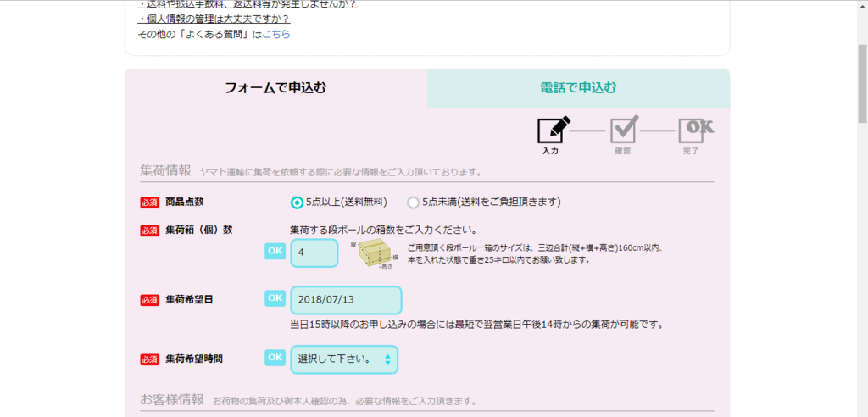This screenshot has height=417, width=868.
Task: Open the こちら FAQ link
Action: 276,35
